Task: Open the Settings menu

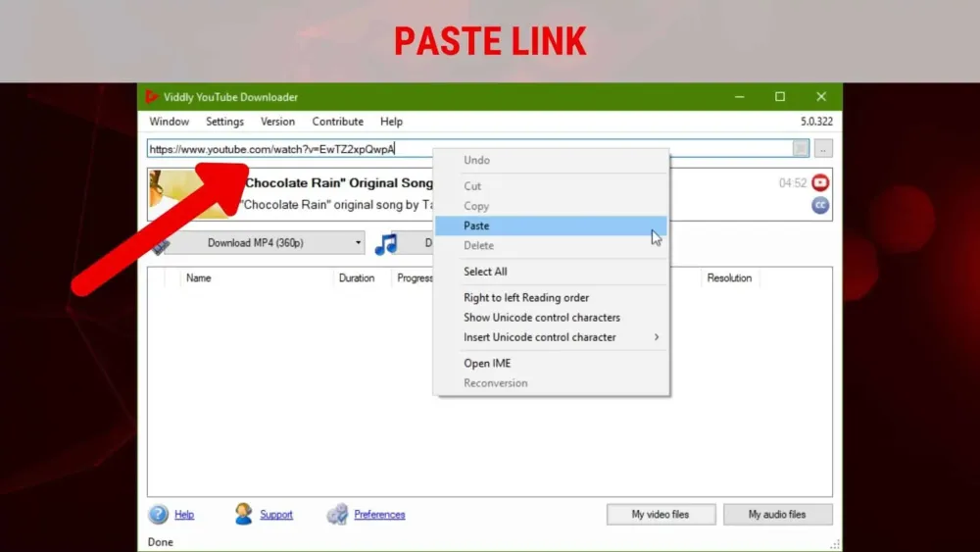Action: coord(224,122)
